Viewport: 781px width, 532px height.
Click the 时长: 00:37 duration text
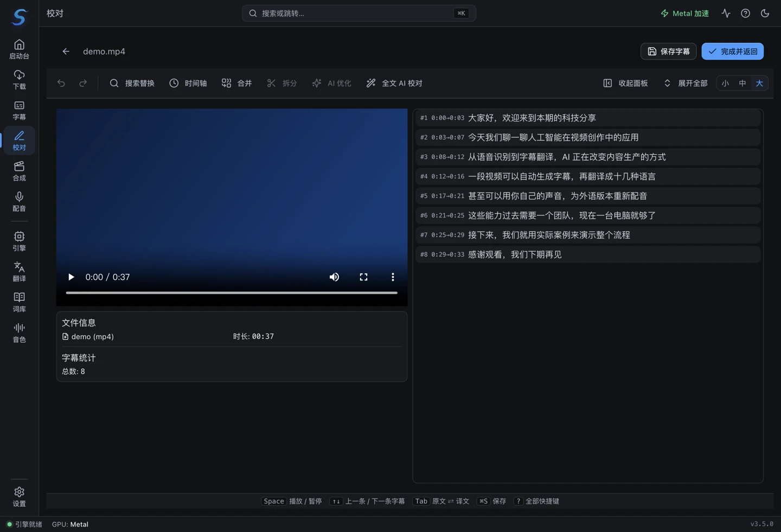(253, 337)
